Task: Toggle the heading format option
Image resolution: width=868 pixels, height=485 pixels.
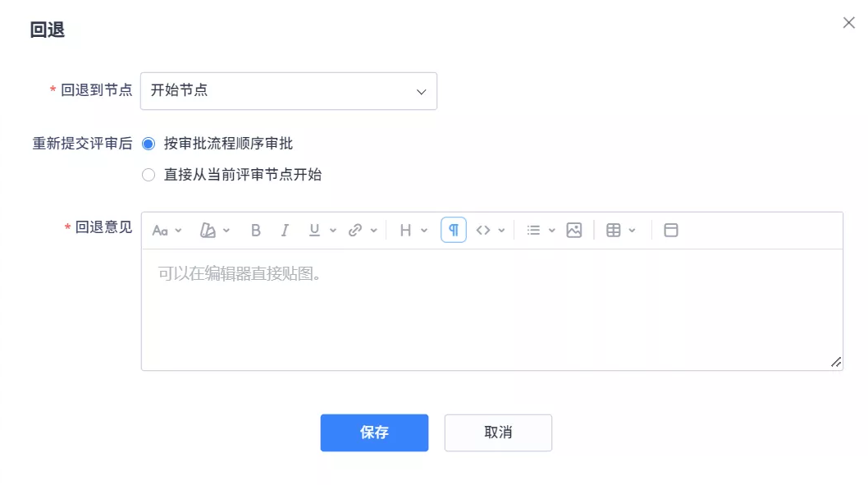Action: pos(406,230)
